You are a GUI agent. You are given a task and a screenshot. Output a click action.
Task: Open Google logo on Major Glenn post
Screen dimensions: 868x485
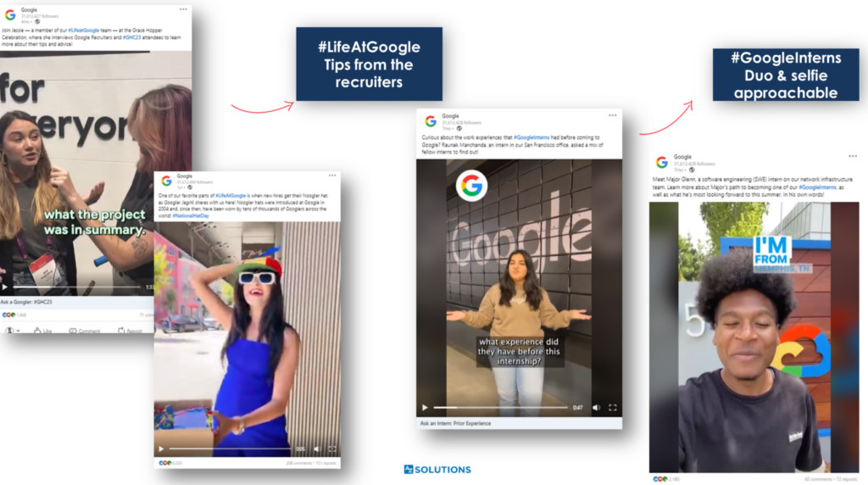point(661,162)
